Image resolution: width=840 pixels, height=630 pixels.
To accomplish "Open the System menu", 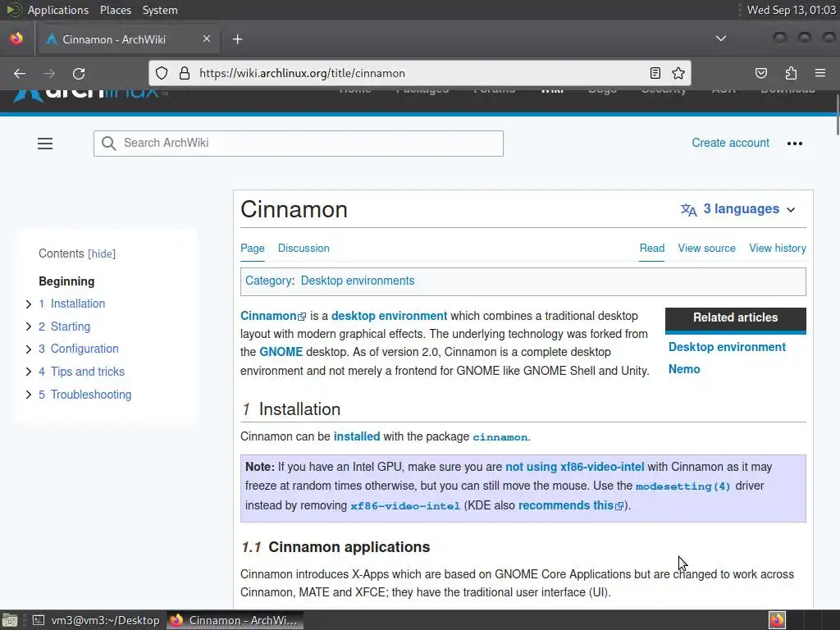I will [x=160, y=10].
